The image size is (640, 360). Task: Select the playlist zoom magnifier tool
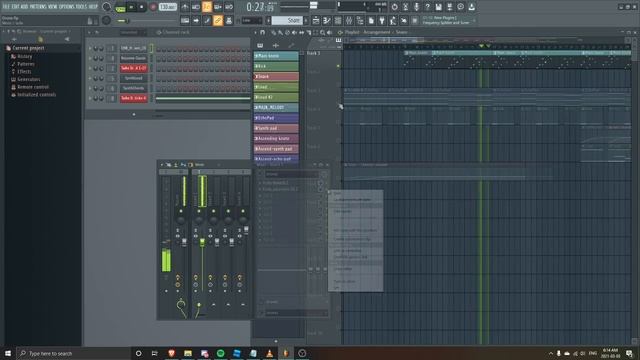pyautogui.click(x=322, y=32)
